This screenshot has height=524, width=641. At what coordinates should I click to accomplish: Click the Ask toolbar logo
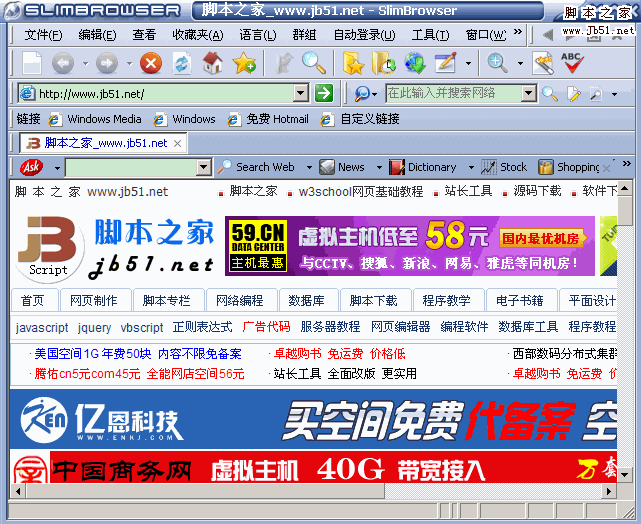[x=31, y=167]
